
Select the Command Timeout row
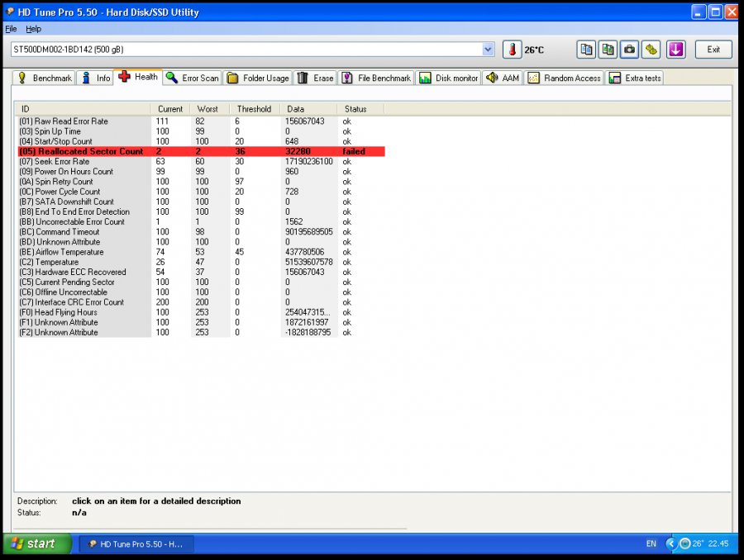[x=201, y=232]
